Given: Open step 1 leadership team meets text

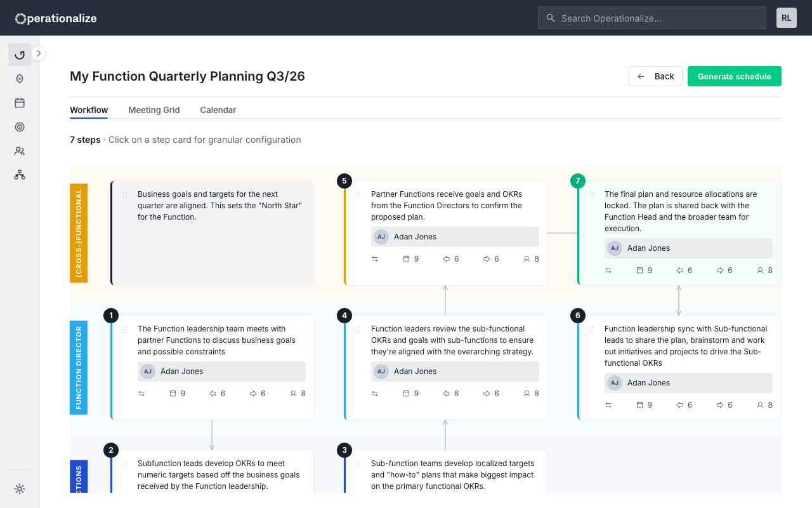Looking at the screenshot, I should click(x=217, y=340).
